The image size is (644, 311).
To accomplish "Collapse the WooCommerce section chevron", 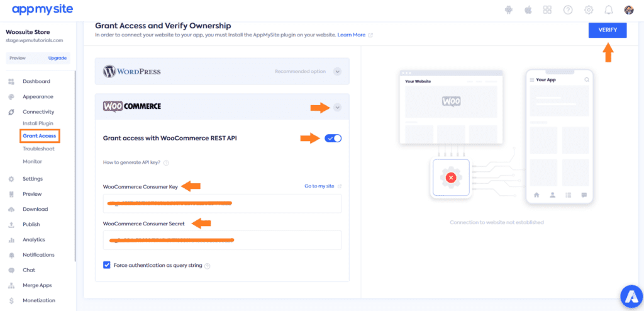I will tap(337, 108).
